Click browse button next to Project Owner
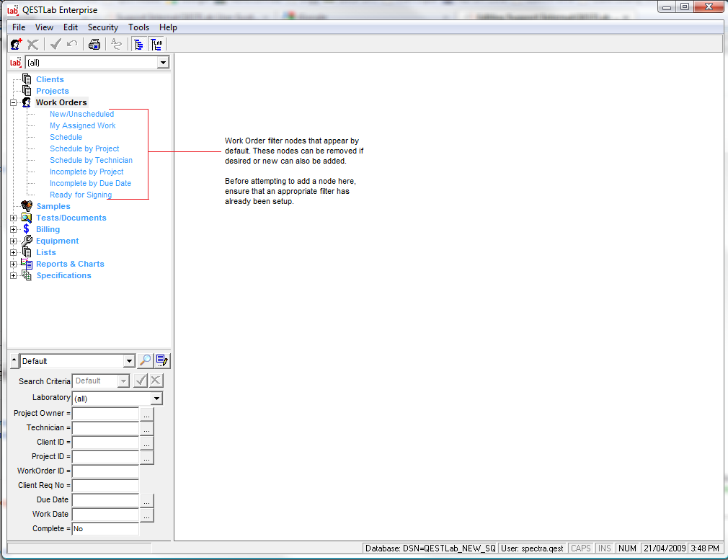 pyautogui.click(x=147, y=414)
